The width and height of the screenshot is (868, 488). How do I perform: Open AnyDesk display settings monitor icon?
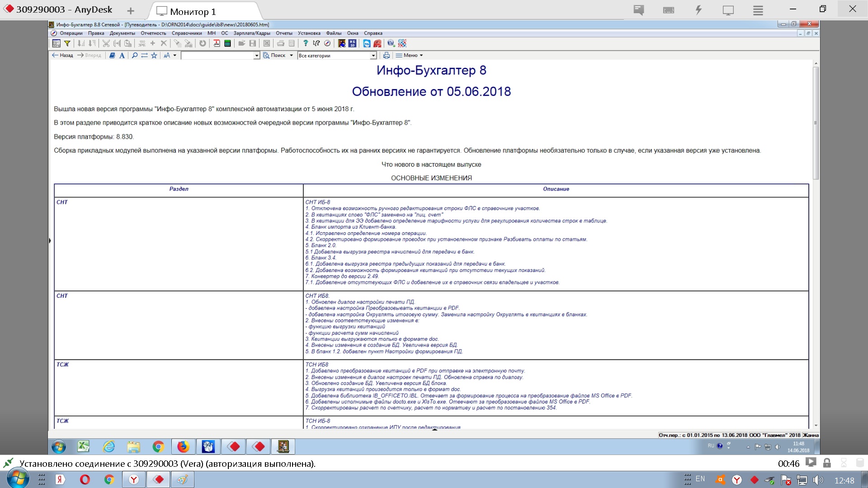[728, 10]
